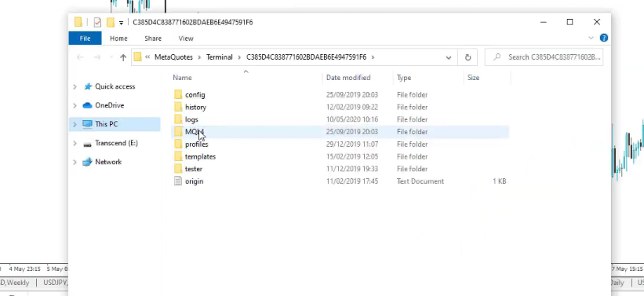
Task: Open address bar history dropdown
Action: point(449,57)
